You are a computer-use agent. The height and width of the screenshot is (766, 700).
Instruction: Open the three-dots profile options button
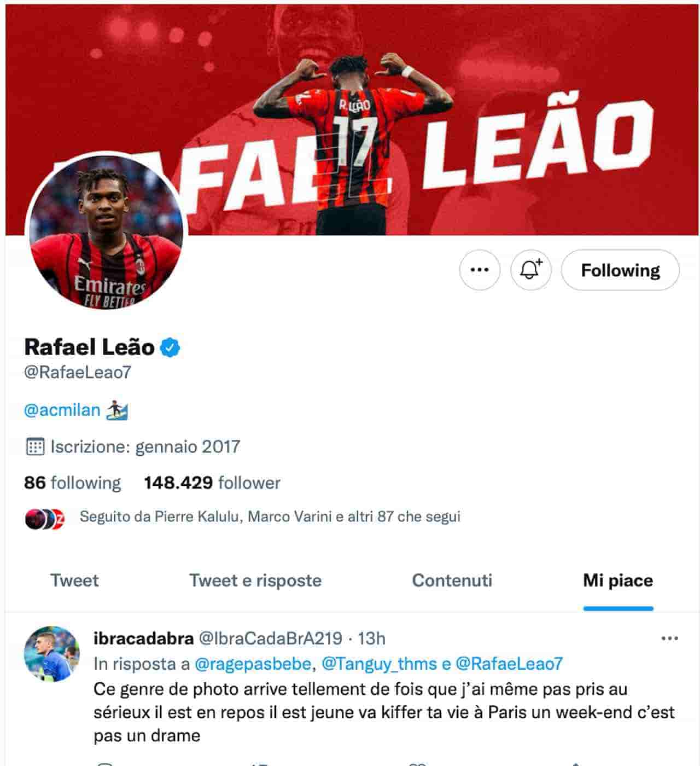click(480, 270)
